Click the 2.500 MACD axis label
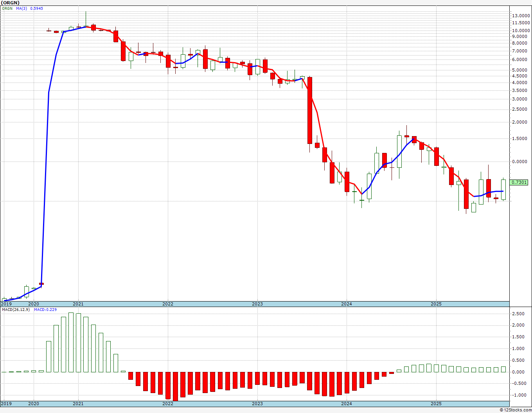Image resolution: width=532 pixels, height=413 pixels. pyautogui.click(x=519, y=314)
